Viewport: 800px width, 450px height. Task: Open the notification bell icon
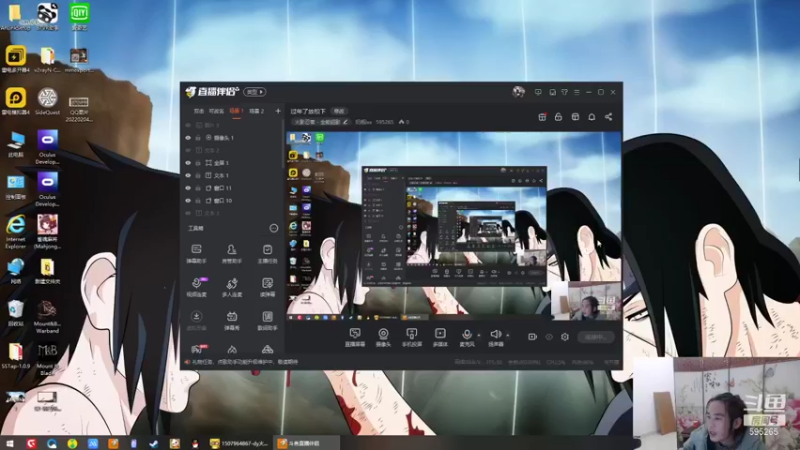(592, 117)
